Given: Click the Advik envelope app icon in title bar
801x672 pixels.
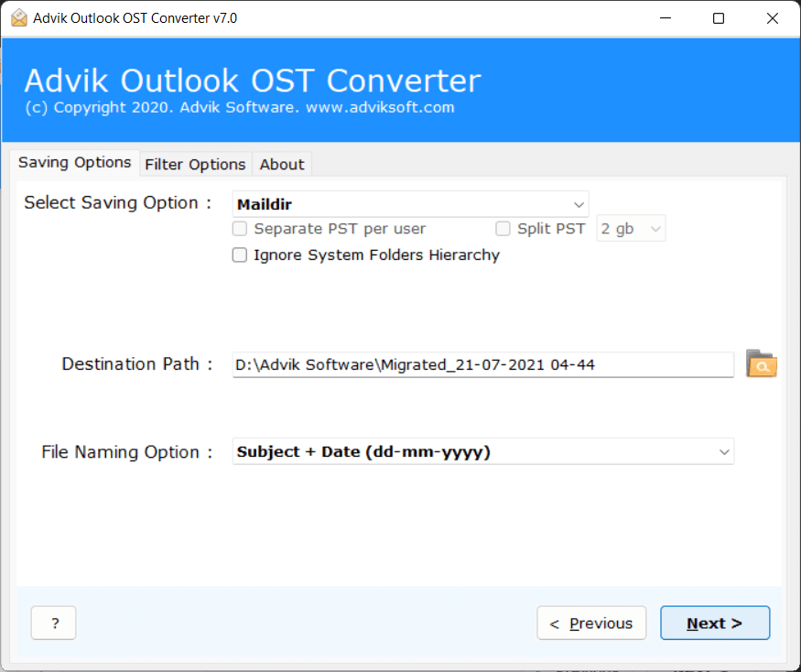Looking at the screenshot, I should tap(19, 18).
